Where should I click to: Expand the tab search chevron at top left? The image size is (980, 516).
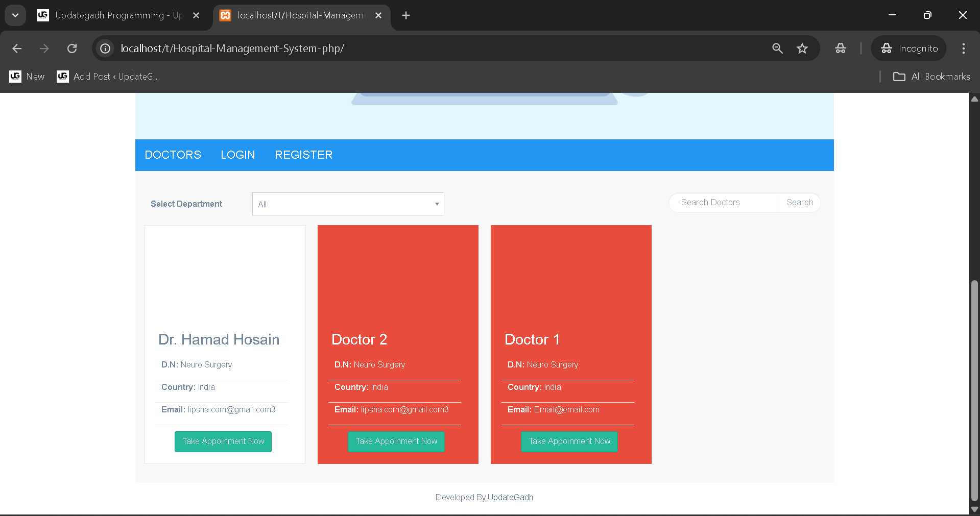point(15,15)
